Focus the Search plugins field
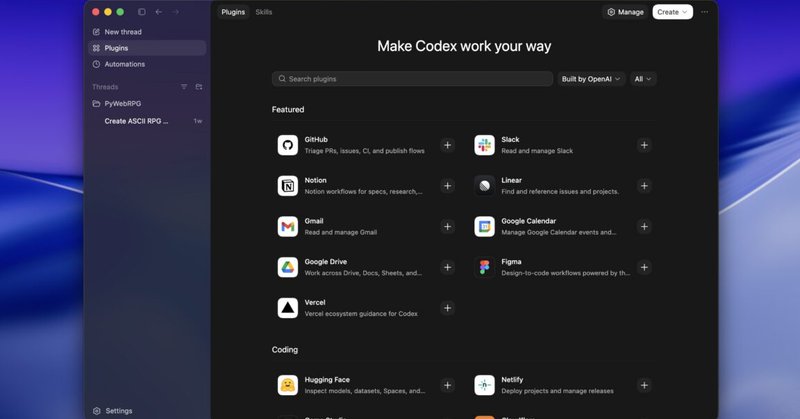 click(x=412, y=79)
